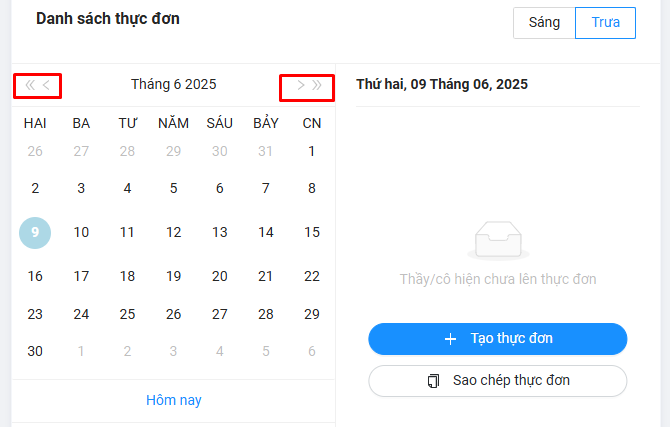The image size is (670, 427).
Task: Select highlighted date 9 in calendar
Action: (35, 232)
